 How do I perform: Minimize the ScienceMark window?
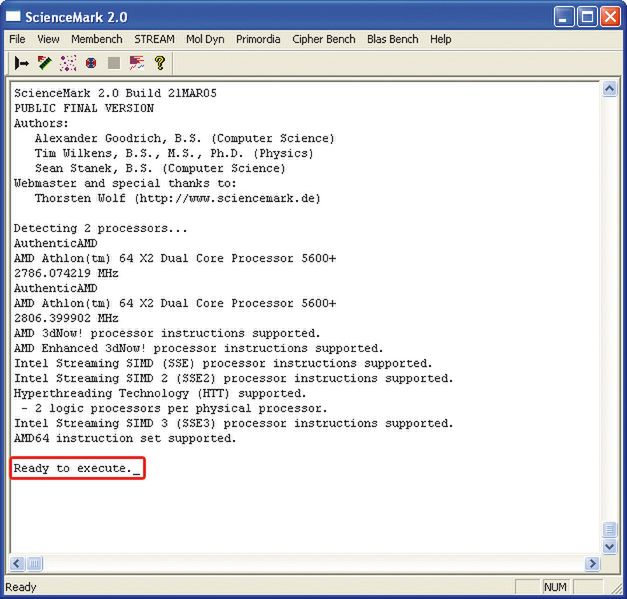coord(563,17)
